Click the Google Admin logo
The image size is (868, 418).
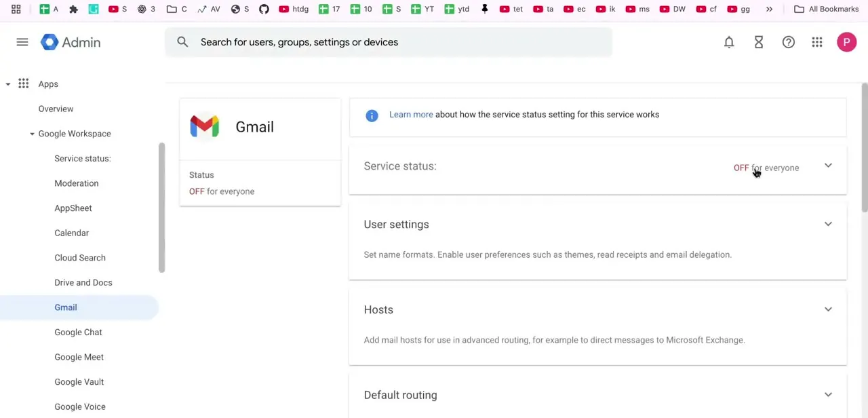click(71, 42)
